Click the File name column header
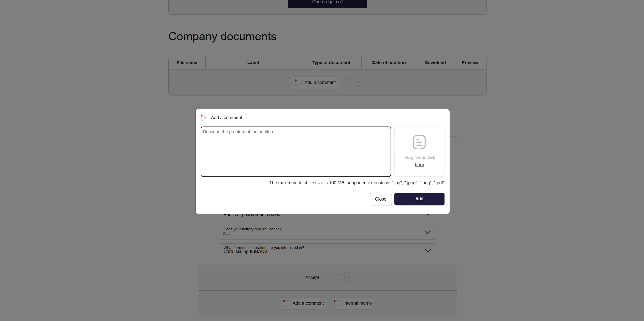644x321 pixels. coord(187,63)
